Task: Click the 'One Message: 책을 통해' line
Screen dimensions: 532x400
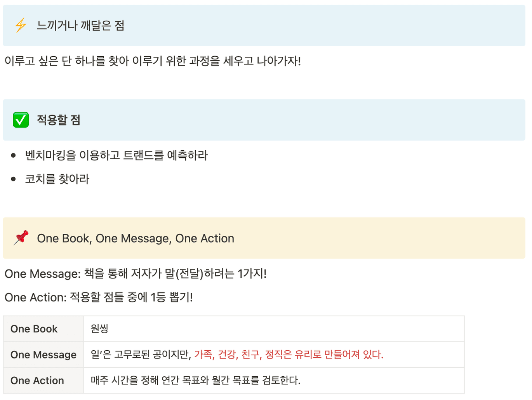Action: pos(136,274)
